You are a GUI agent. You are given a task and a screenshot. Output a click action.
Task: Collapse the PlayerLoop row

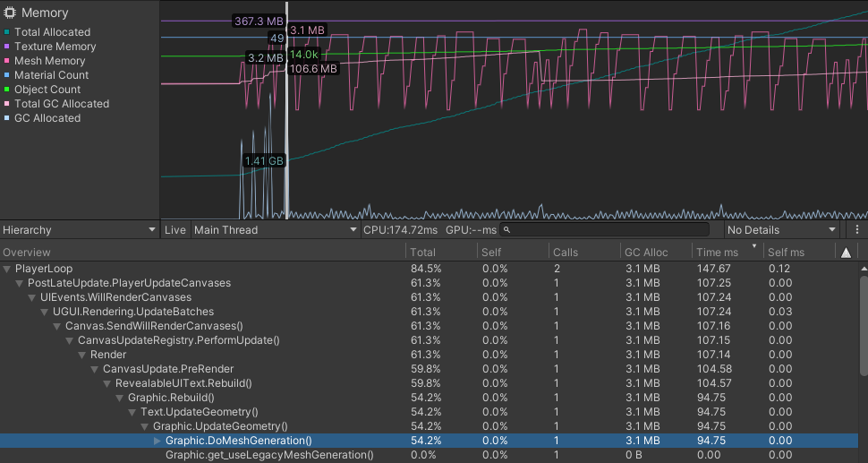pos(7,270)
